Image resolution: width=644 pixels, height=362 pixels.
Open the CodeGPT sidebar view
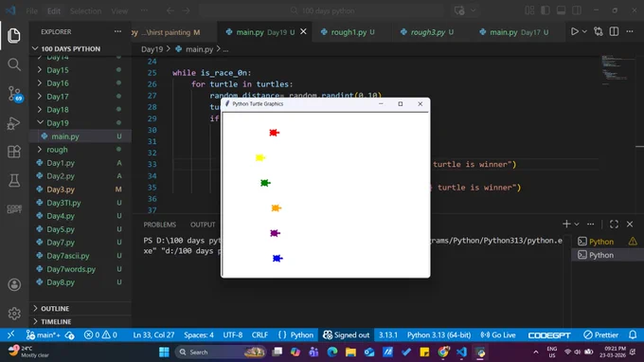[x=14, y=209]
